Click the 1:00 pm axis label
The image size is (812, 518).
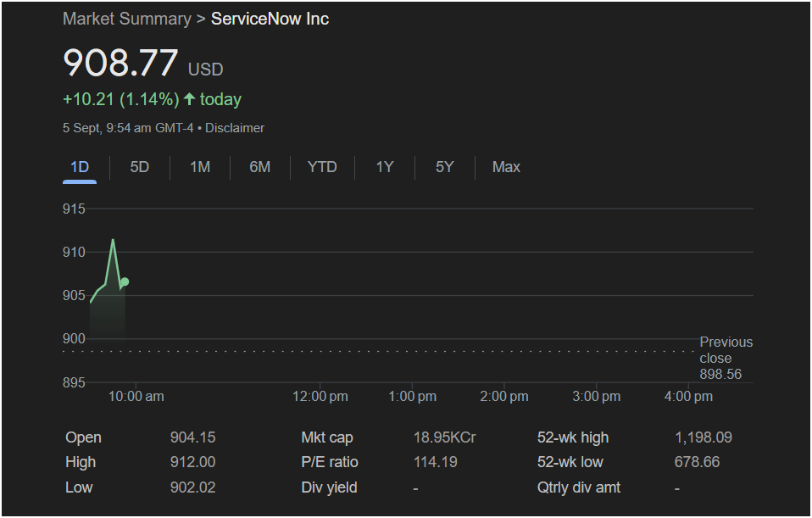point(412,396)
